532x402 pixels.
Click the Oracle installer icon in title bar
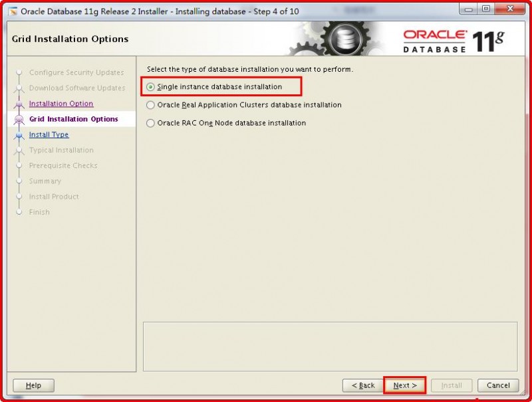click(15, 10)
